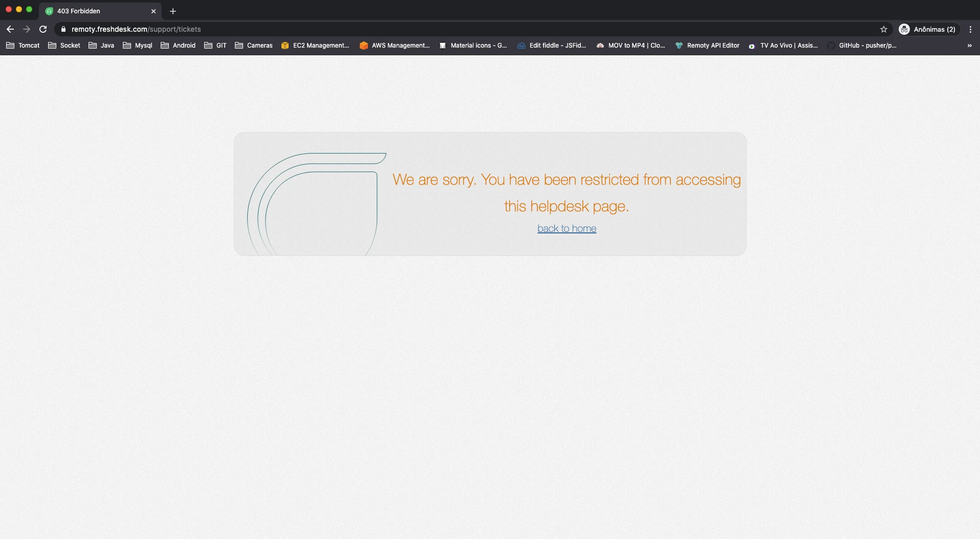Open the Mysql bookmarks folder
Image resolution: width=980 pixels, height=539 pixels.
[138, 46]
